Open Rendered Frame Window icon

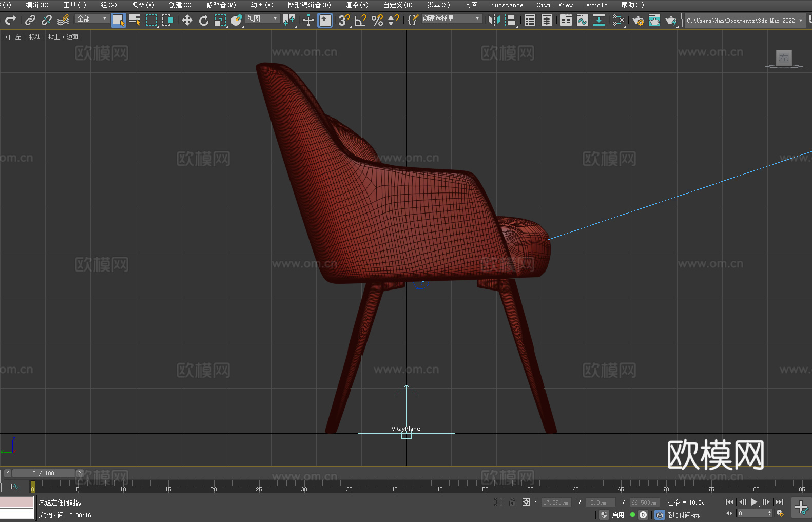654,20
